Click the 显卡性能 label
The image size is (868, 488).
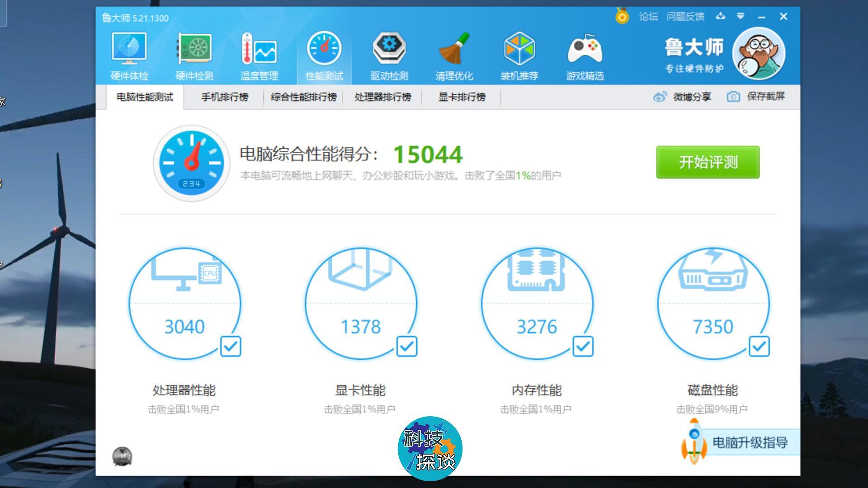360,390
